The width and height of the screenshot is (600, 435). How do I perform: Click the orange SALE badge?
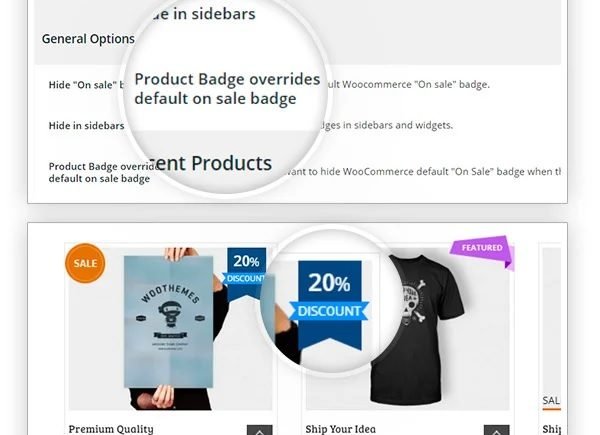pyautogui.click(x=85, y=263)
